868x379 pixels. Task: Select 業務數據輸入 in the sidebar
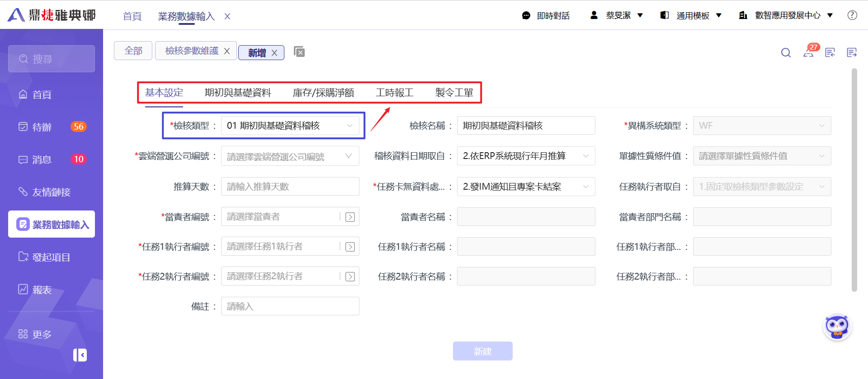pyautogui.click(x=52, y=224)
